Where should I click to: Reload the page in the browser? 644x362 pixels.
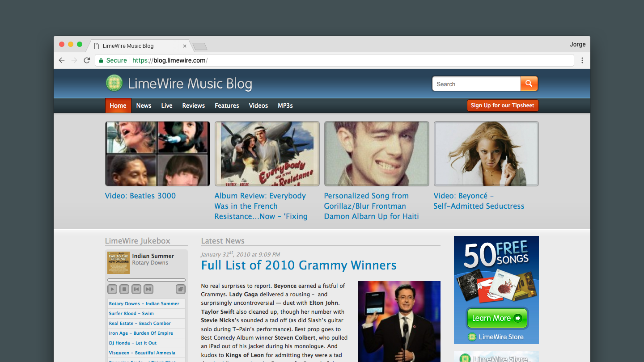pos(87,60)
